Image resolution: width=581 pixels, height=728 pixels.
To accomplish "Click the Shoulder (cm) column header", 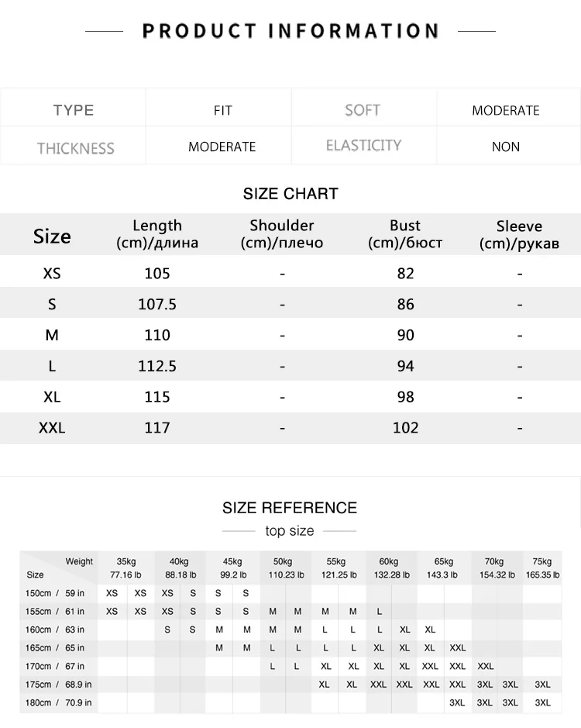I will tap(282, 234).
